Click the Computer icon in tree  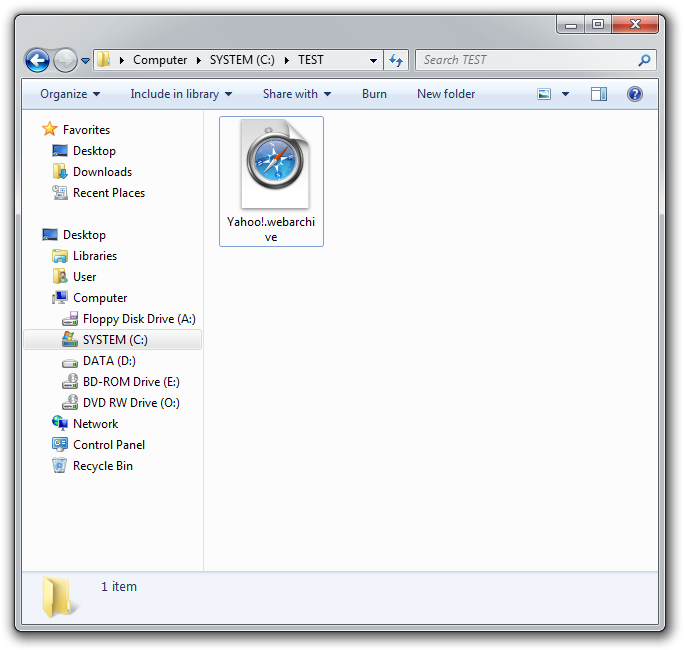pyautogui.click(x=60, y=298)
